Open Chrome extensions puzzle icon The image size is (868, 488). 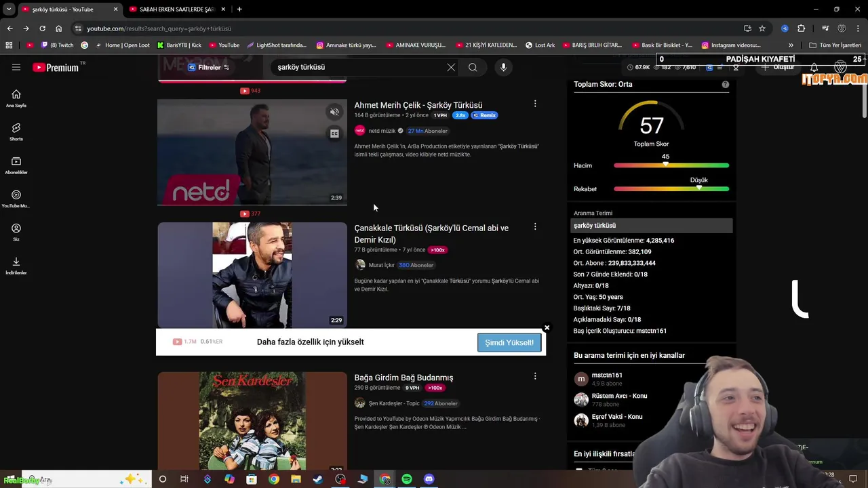tap(801, 28)
